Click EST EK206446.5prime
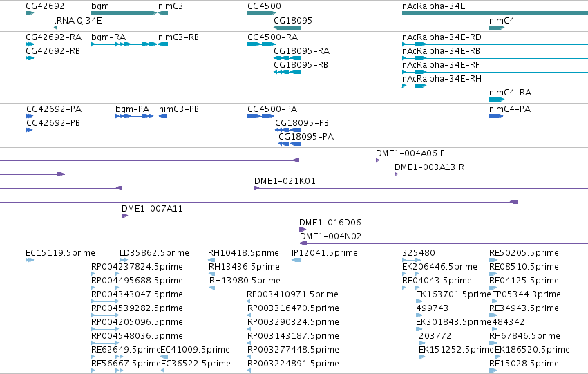588x374 pixels. (x=410, y=274)
